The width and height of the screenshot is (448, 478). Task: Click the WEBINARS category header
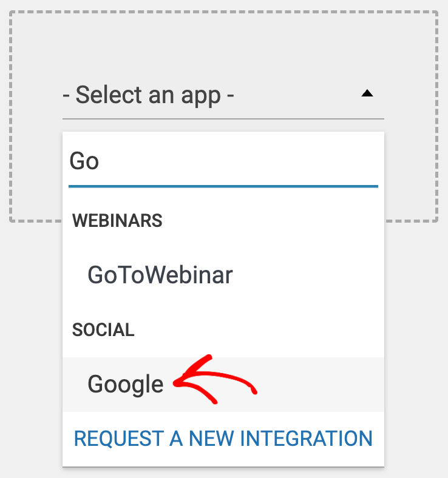117,221
